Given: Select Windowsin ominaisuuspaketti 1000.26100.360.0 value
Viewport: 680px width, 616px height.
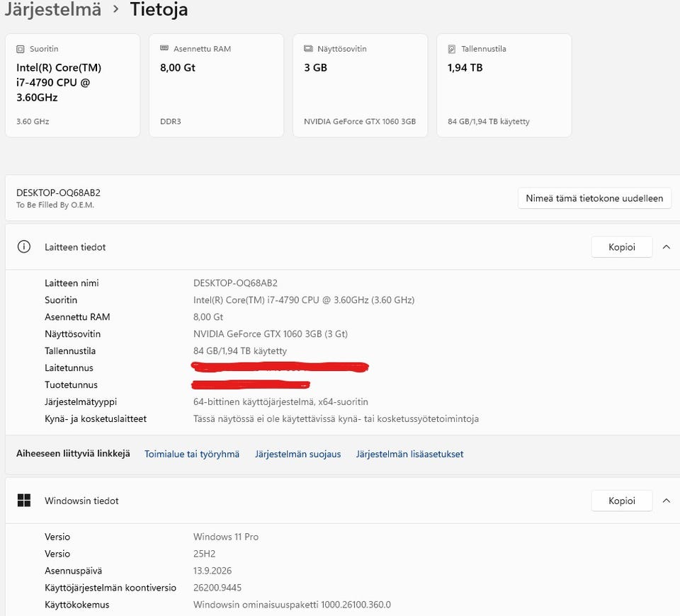Looking at the screenshot, I should (293, 605).
